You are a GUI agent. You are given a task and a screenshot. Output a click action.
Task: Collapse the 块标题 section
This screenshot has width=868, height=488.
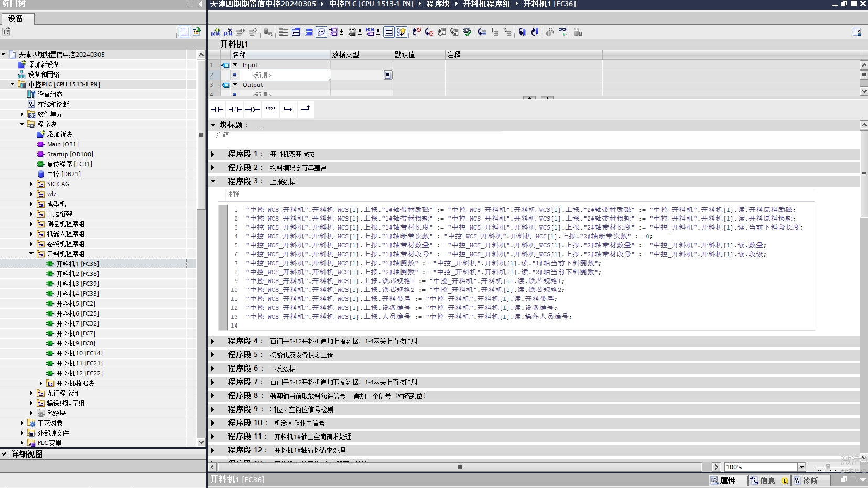pyautogui.click(x=213, y=125)
